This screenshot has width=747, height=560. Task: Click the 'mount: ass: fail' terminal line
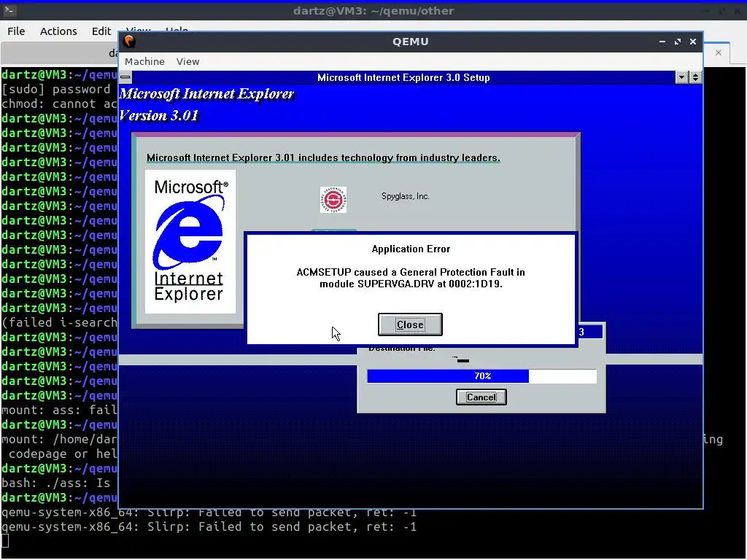(60, 410)
